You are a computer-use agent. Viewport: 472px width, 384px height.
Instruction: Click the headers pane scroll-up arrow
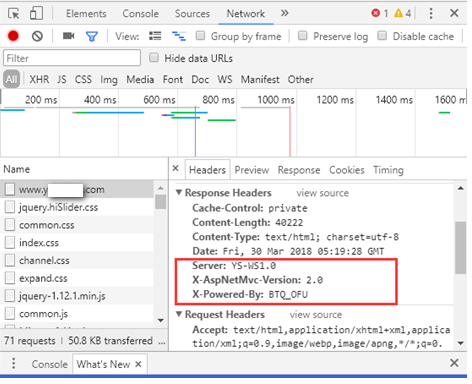point(461,189)
